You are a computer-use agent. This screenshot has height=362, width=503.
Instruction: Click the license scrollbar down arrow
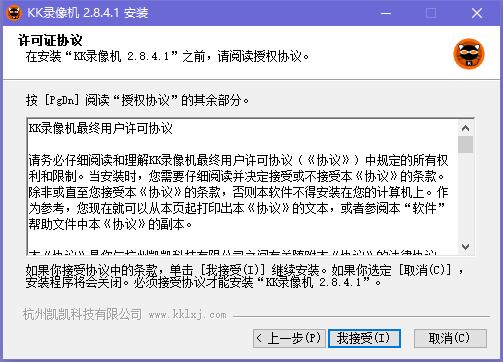466,247
